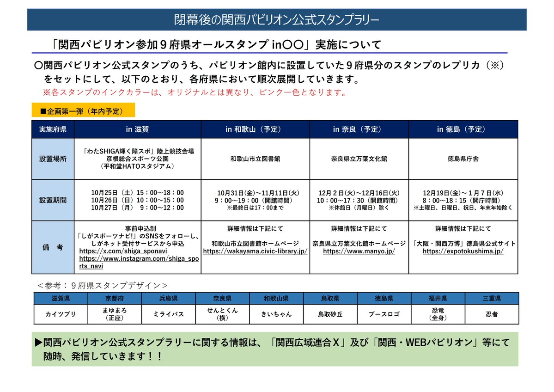
Task: Open the www.manyo.jp link
Action: click(359, 251)
